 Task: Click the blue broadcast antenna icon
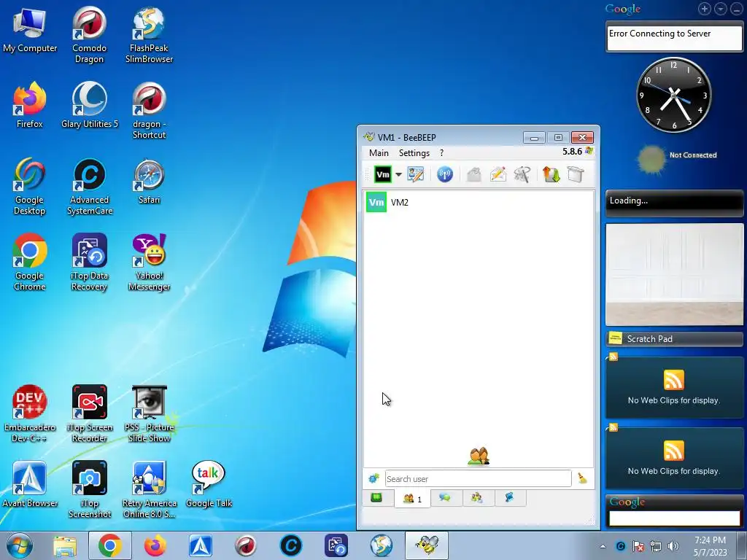pyautogui.click(x=444, y=174)
